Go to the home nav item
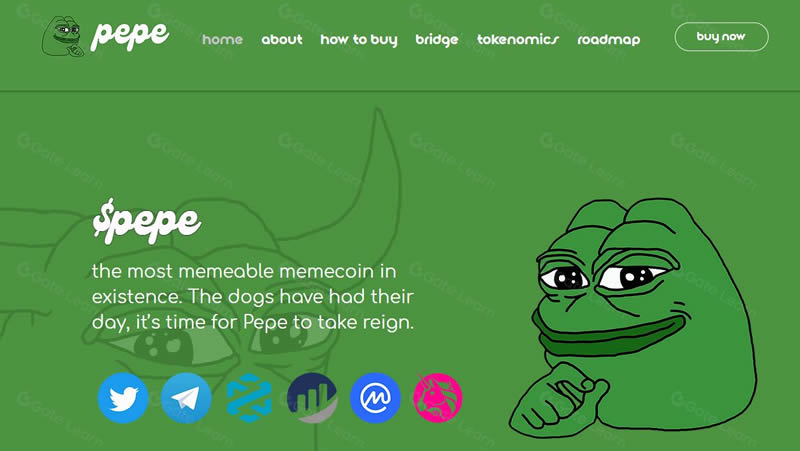Screen dimensions: 800x451 pos(222,39)
